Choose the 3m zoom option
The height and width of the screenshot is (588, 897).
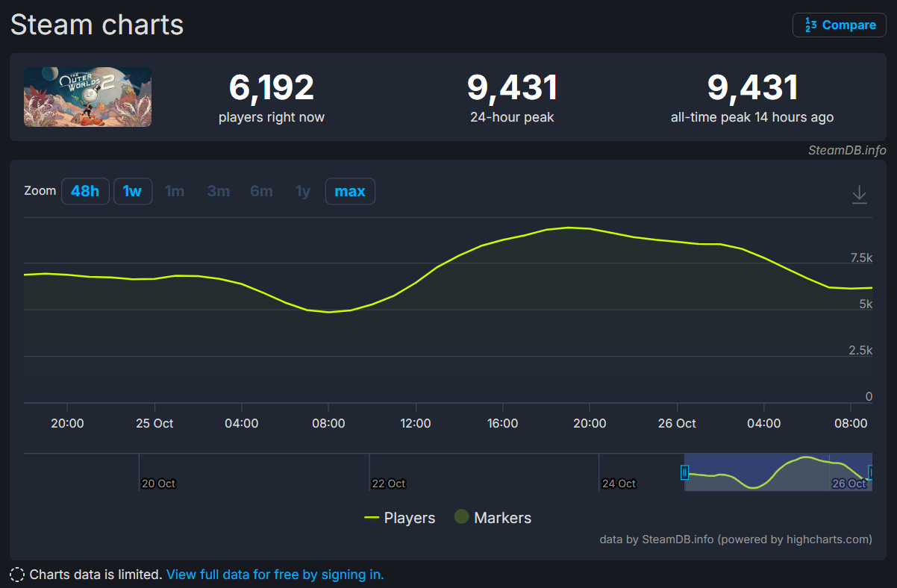[218, 191]
